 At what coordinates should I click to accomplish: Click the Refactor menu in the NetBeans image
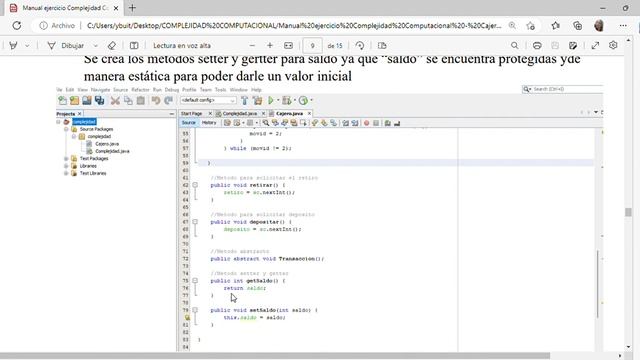140,89
